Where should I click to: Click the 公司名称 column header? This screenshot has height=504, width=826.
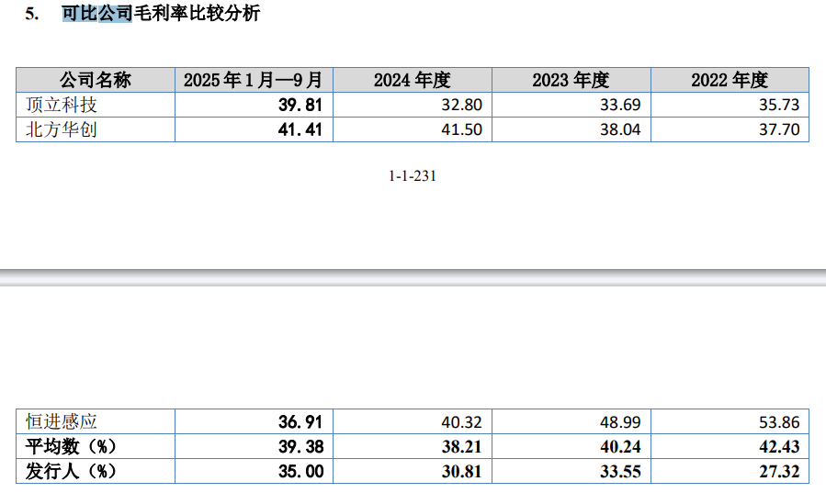96,80
